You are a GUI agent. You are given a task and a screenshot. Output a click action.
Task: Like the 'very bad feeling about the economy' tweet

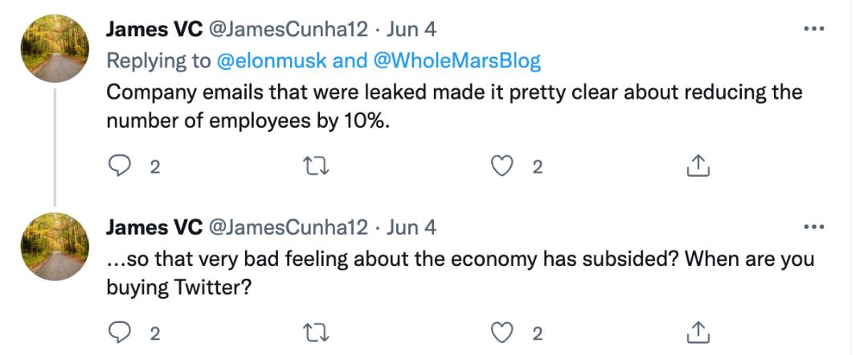[x=502, y=332]
